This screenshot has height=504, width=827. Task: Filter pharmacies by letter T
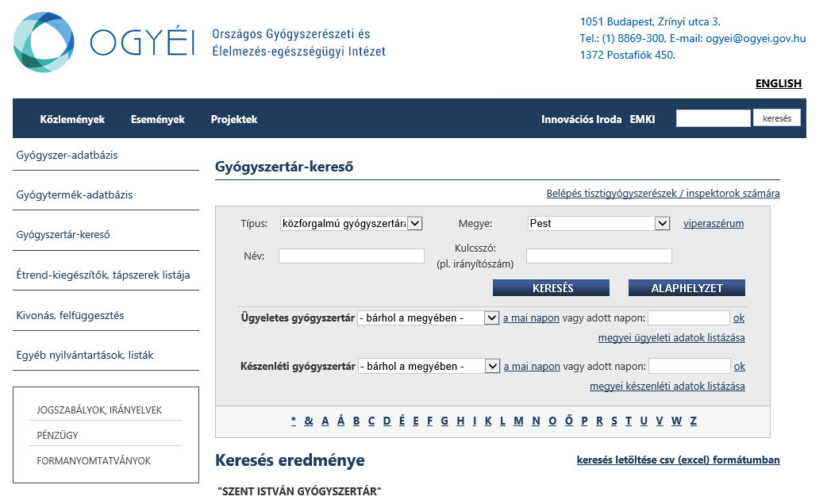[x=629, y=421]
